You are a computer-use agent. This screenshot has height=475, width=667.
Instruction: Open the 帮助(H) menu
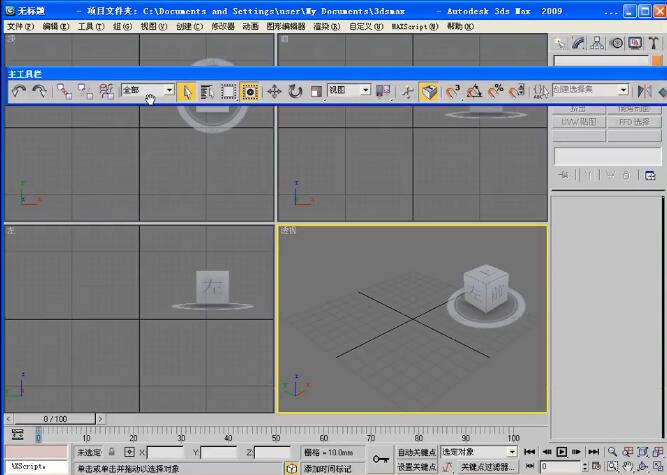pyautogui.click(x=460, y=26)
